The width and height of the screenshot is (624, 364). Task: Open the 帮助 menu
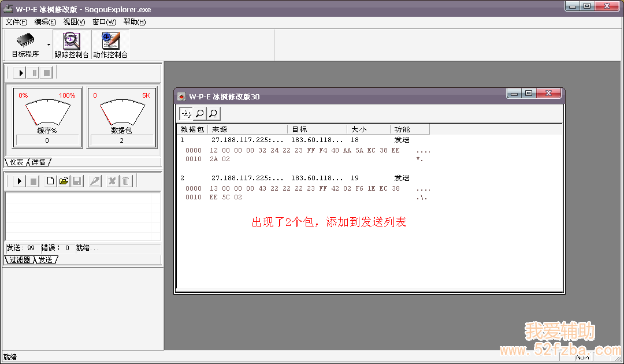(134, 22)
